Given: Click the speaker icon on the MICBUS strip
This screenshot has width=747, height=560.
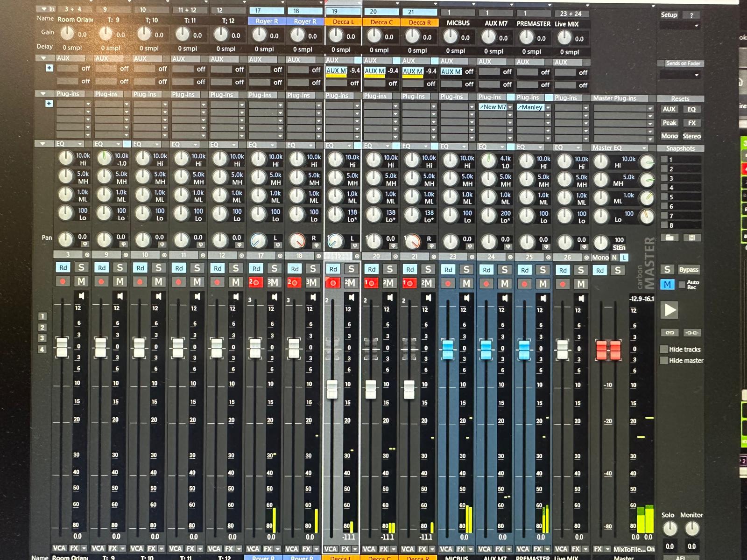Looking at the screenshot, I should tap(466, 297).
